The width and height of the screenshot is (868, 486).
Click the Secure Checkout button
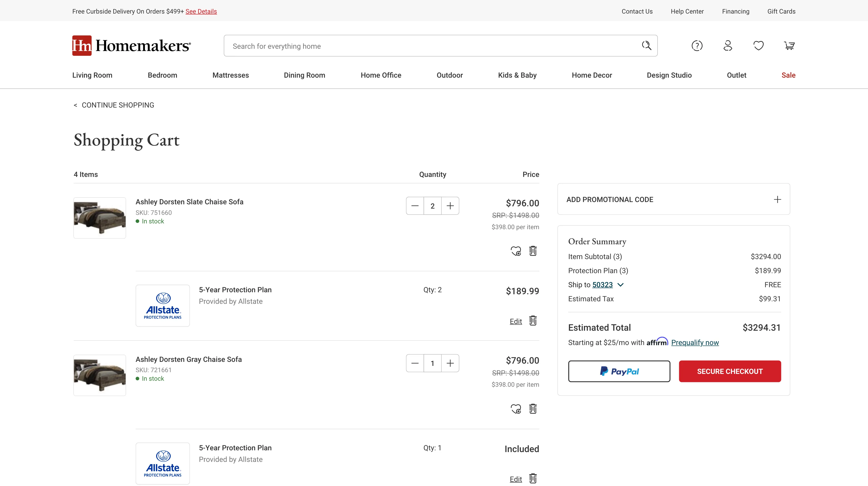[730, 371]
